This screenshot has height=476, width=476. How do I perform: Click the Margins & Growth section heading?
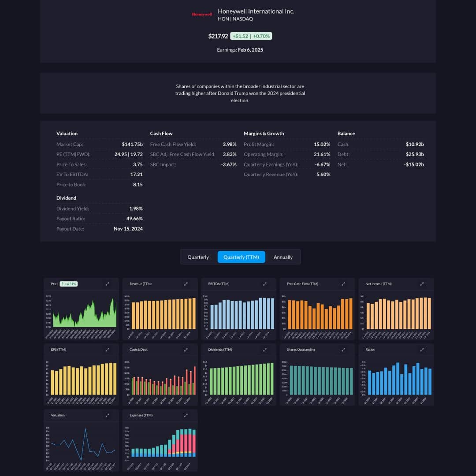coord(264,134)
